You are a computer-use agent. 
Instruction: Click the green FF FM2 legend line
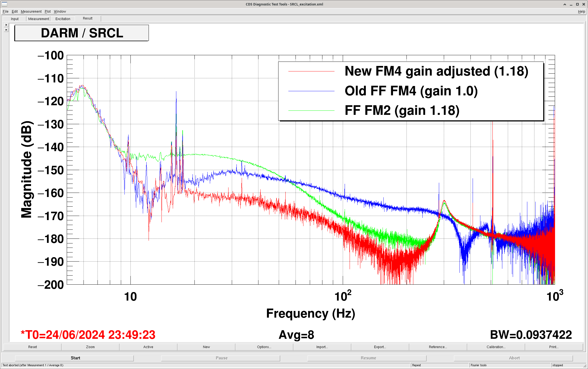click(x=311, y=110)
